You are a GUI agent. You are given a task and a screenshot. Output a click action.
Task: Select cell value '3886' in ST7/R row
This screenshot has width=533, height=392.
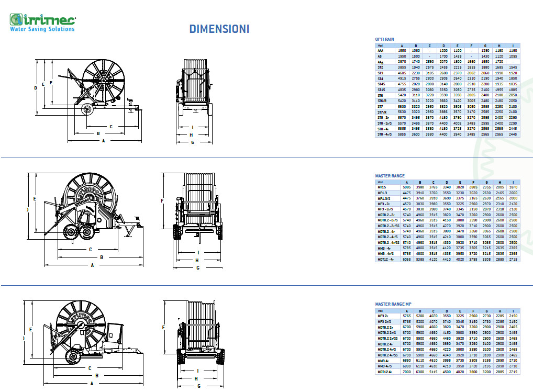[443, 112]
